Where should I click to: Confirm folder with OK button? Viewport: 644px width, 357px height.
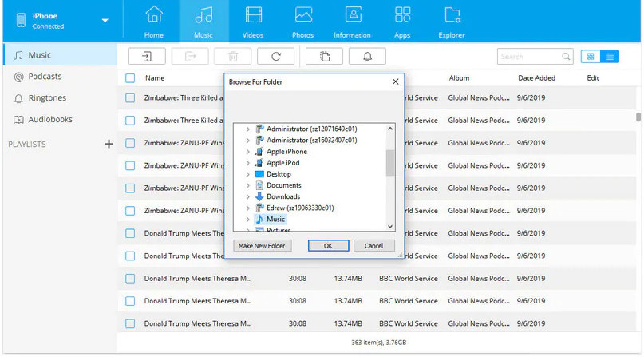pos(328,246)
